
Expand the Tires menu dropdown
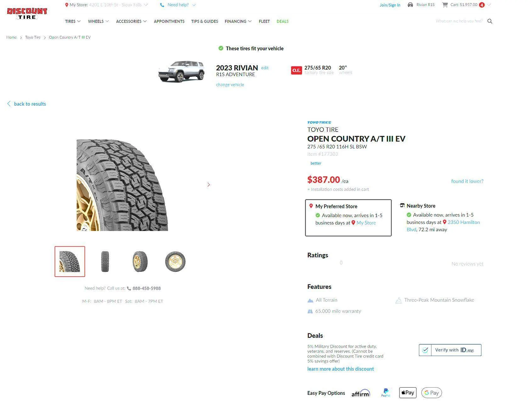coord(73,21)
